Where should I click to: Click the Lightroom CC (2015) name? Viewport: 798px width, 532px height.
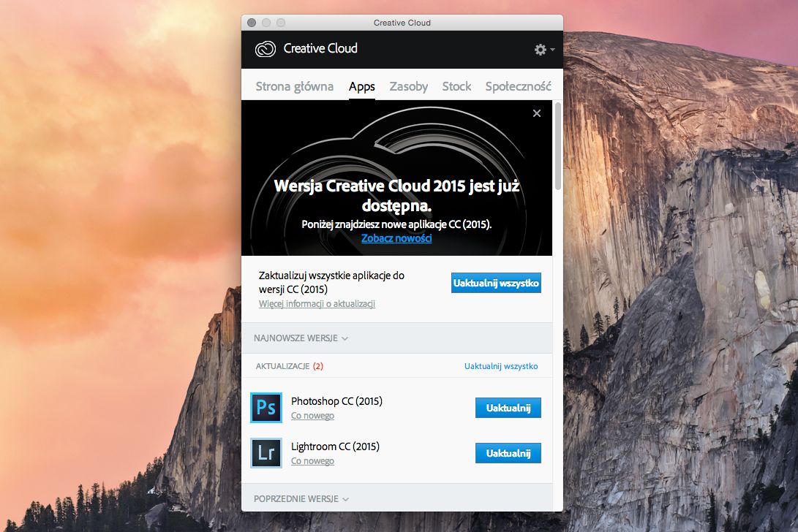click(335, 446)
